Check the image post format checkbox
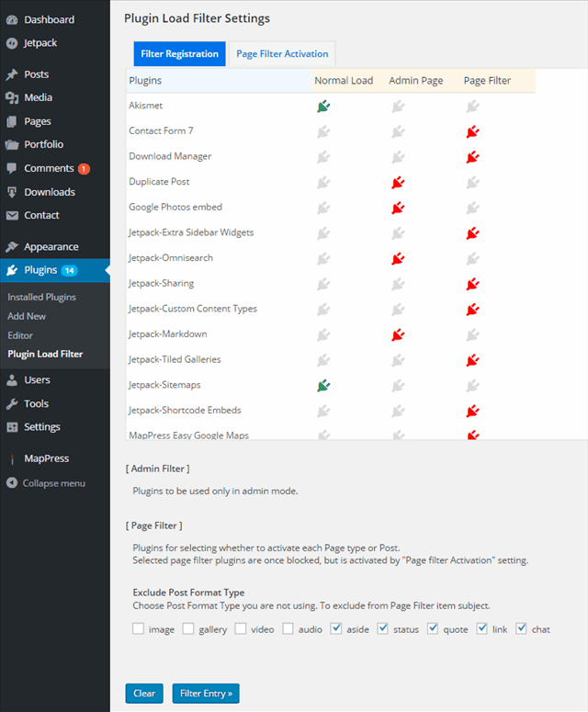The width and height of the screenshot is (588, 712). [138, 628]
